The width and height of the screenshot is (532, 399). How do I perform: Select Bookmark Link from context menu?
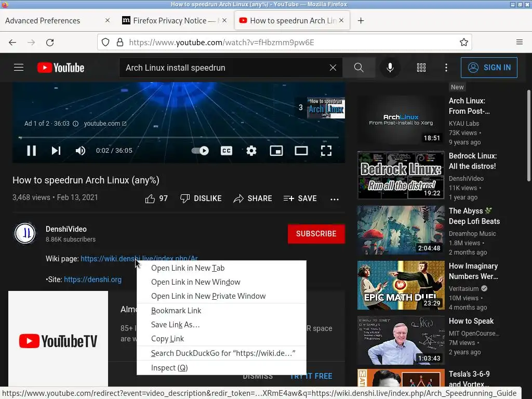tap(221, 311)
